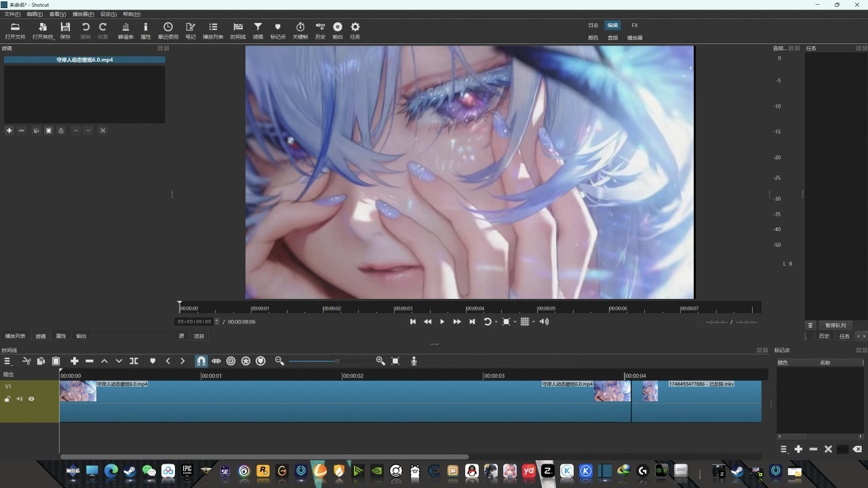This screenshot has height=488, width=868.
Task: Open the 查看(V) menu
Action: [x=58, y=14]
